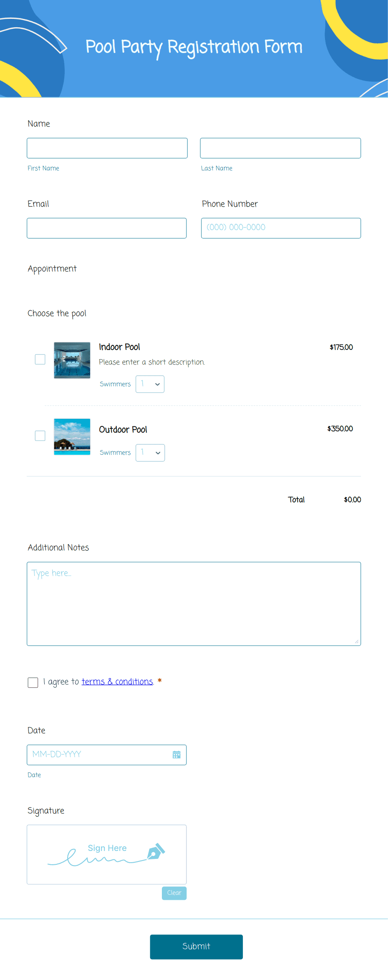Click the Outdoor Pool thumbnail image

click(72, 437)
